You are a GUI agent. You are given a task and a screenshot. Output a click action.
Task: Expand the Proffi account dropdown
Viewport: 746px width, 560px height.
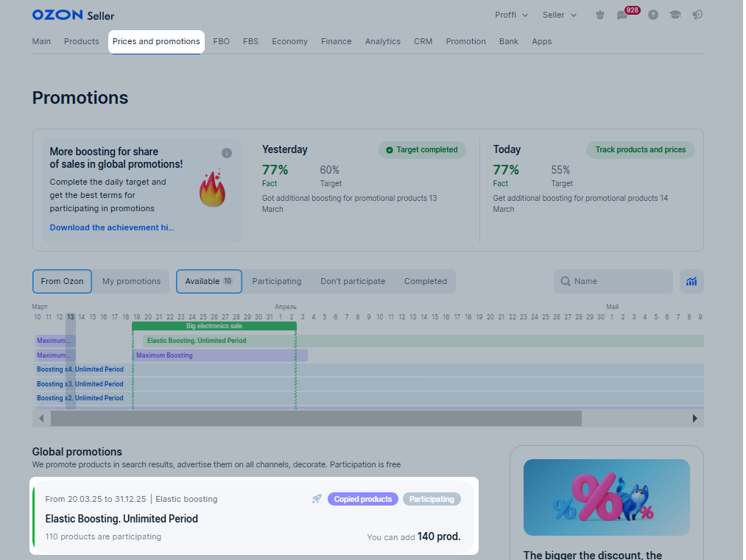[511, 15]
